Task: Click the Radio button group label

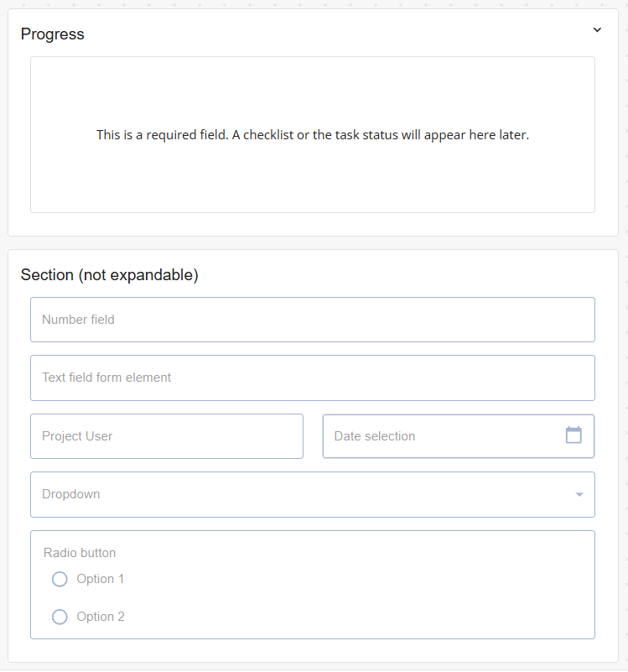Action: 80,553
